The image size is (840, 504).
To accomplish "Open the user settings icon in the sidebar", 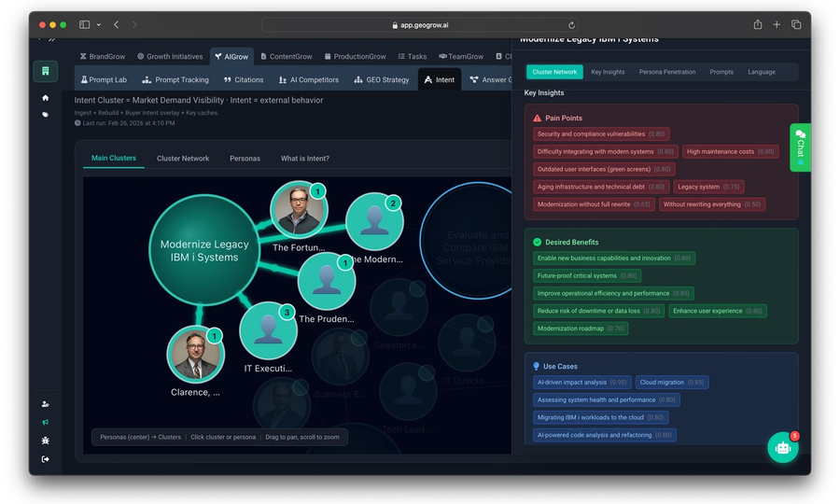I will [46, 404].
